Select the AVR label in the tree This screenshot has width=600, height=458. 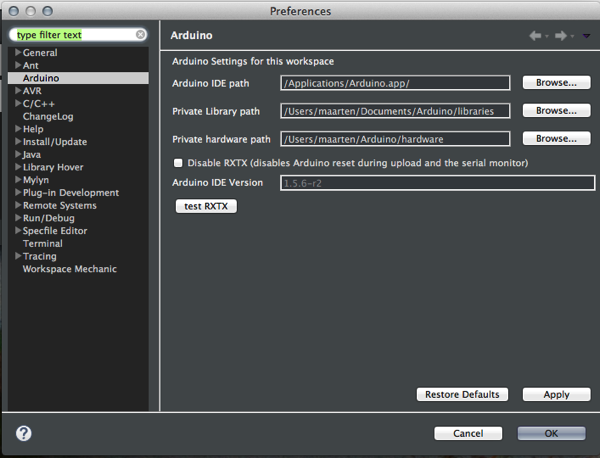[32, 91]
